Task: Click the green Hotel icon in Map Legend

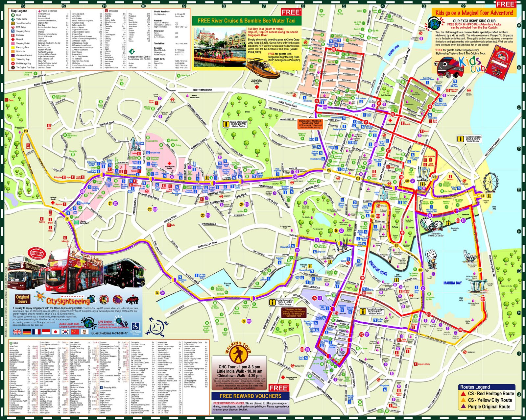Action: [x=13, y=15]
